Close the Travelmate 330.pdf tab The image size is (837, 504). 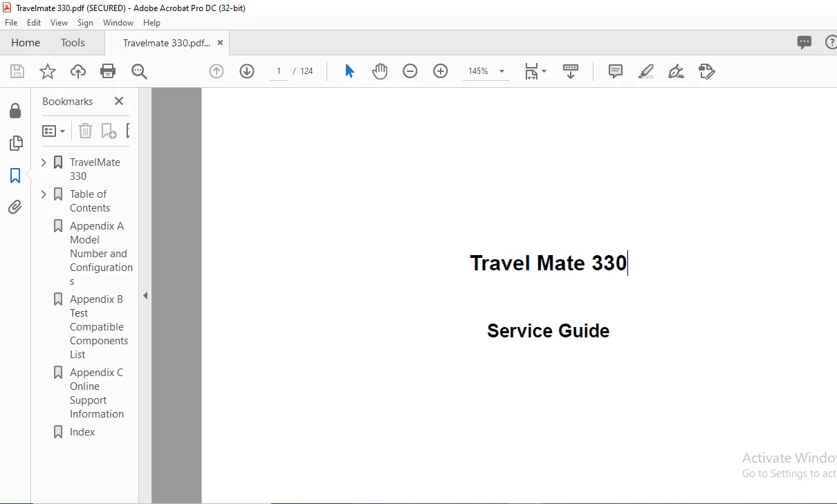click(220, 43)
